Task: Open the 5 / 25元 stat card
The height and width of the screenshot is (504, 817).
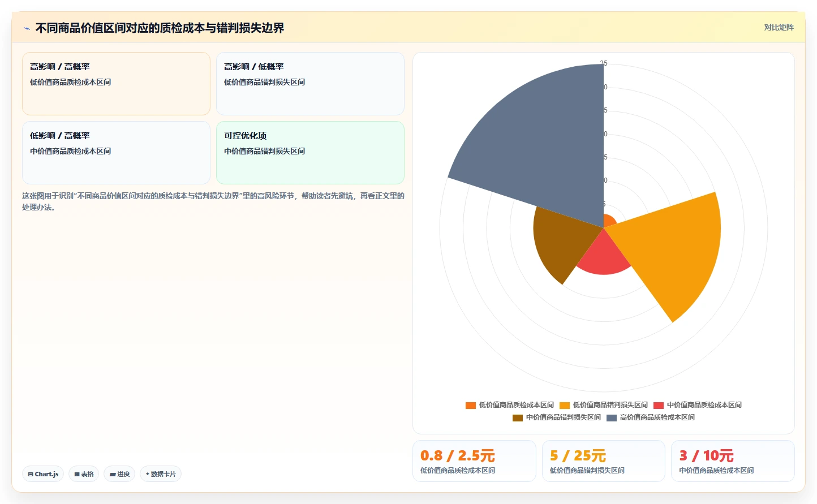Action: [603, 461]
